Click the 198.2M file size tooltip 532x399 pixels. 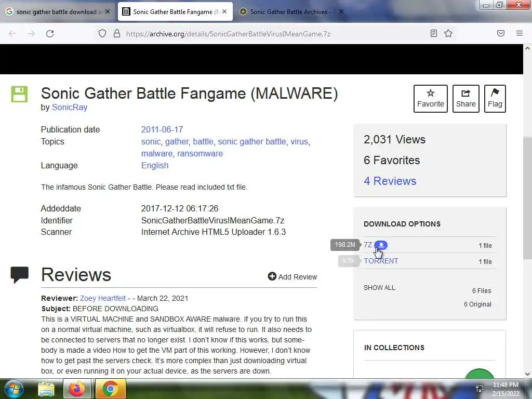(345, 245)
